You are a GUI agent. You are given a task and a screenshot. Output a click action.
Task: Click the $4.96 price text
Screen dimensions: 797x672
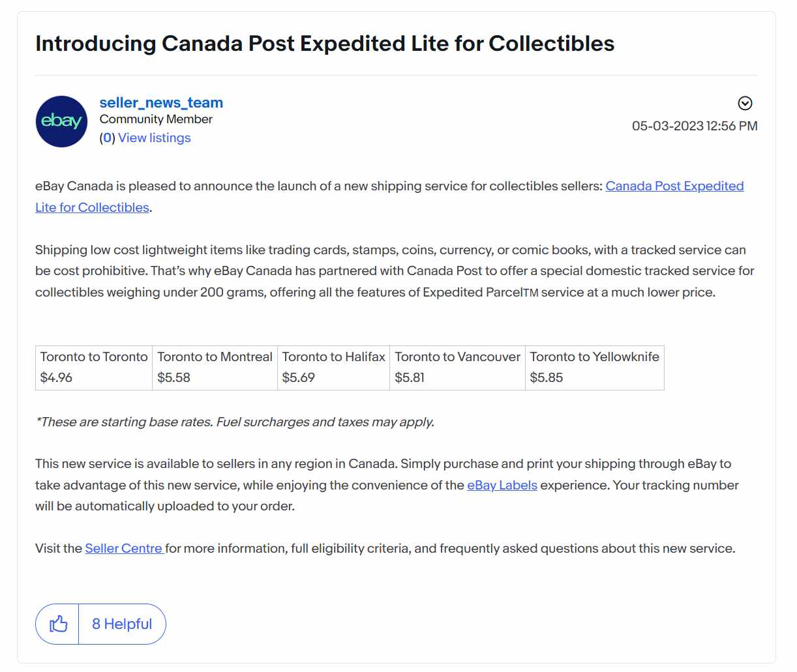coord(56,377)
